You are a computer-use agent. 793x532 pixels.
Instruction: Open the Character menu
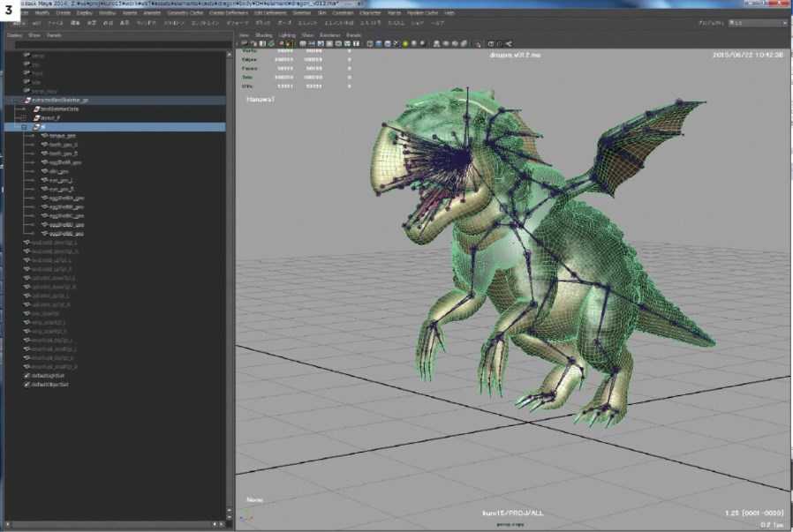tap(370, 12)
